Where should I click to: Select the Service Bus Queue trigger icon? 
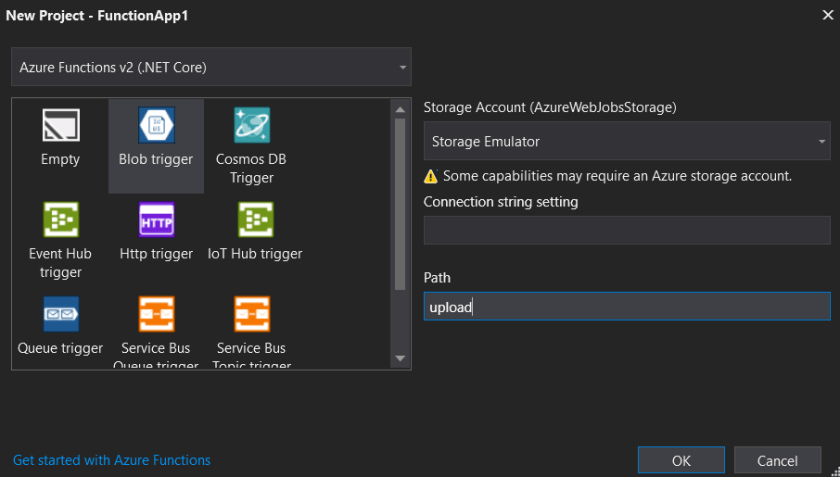(156, 314)
